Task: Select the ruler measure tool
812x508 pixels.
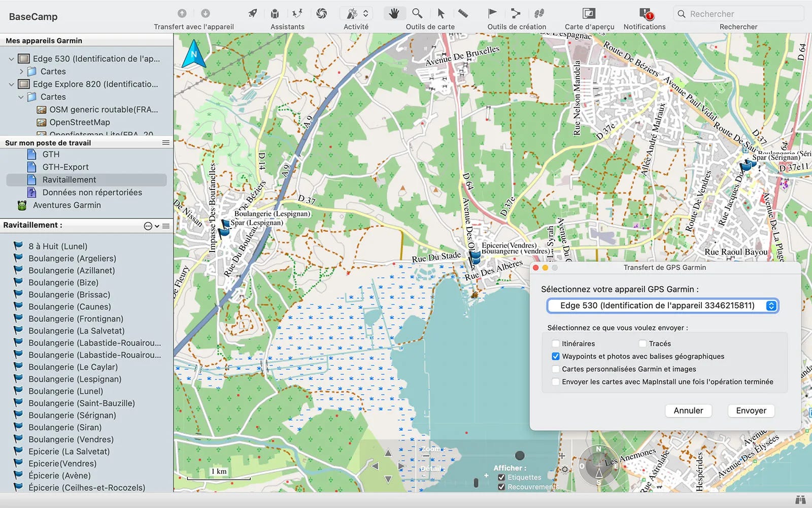Action: pyautogui.click(x=463, y=13)
